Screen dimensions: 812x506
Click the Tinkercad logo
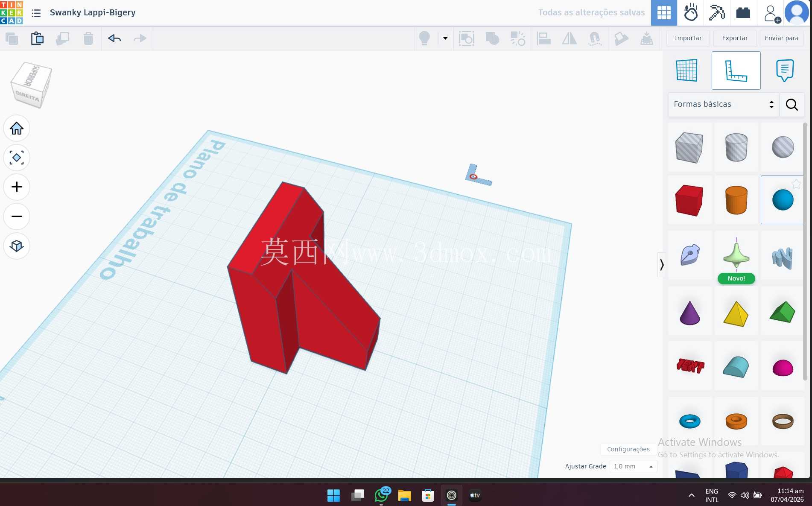12,12
